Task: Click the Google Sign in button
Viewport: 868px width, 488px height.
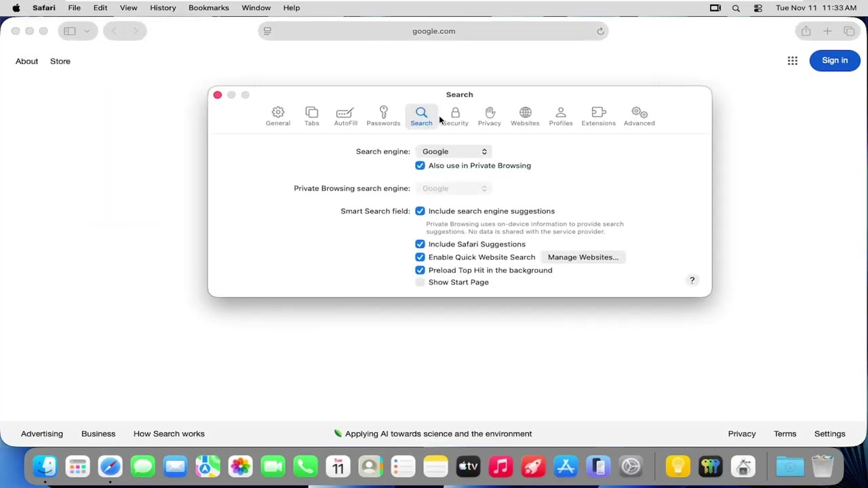Action: pyautogui.click(x=835, y=60)
